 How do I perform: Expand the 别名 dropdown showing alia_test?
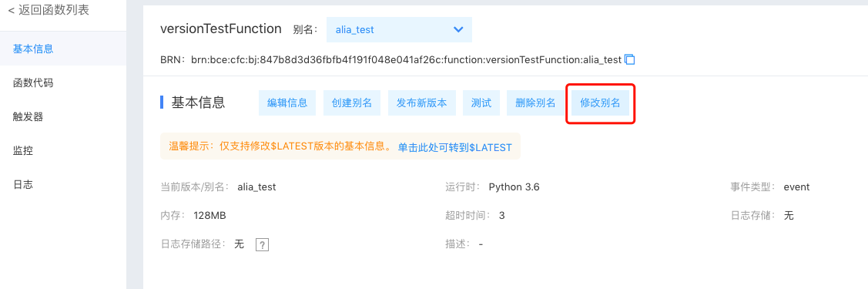[399, 30]
